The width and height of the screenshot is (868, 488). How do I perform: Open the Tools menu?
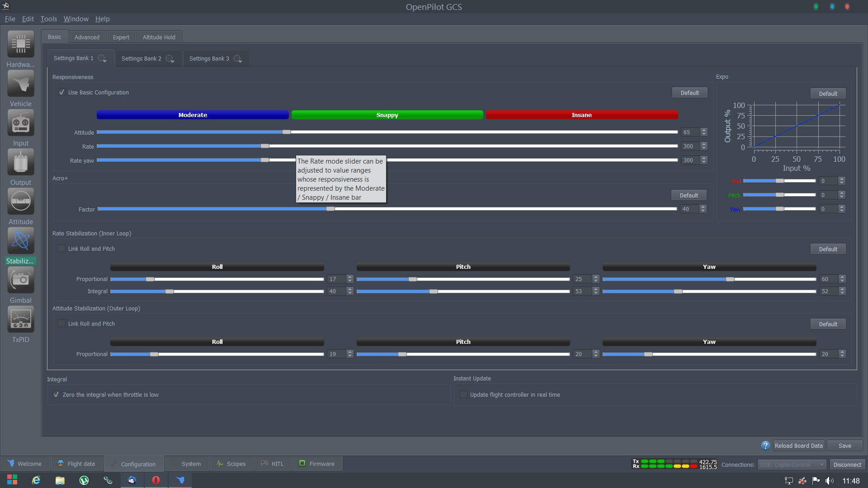48,19
